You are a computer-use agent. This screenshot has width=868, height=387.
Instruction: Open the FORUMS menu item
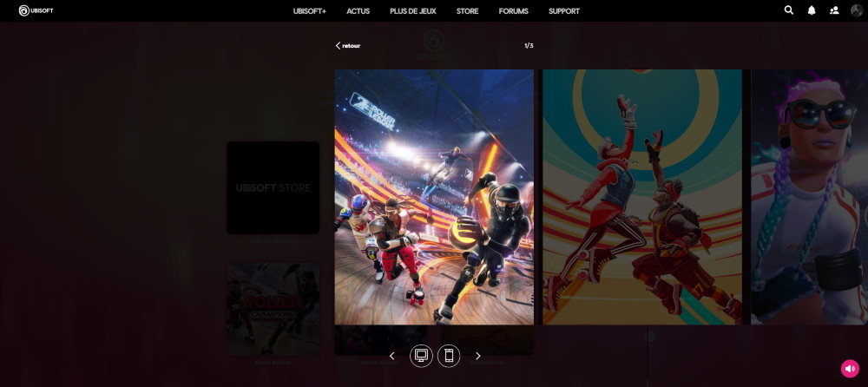tap(513, 11)
